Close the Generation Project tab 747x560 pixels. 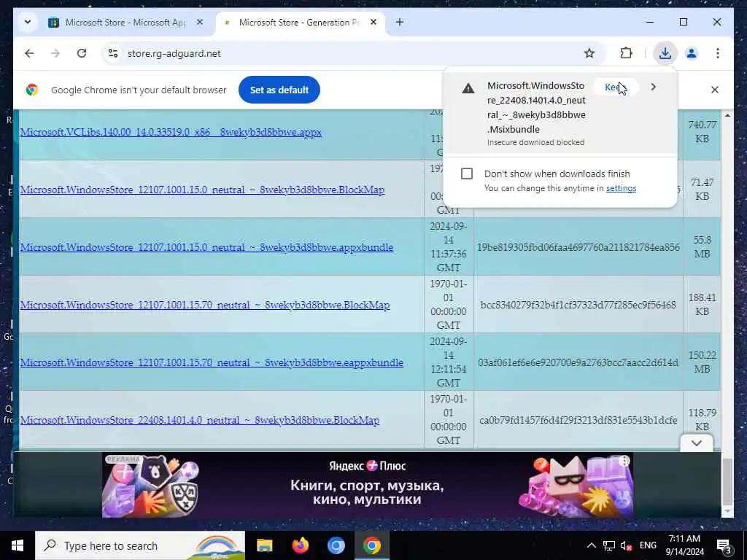(x=373, y=23)
